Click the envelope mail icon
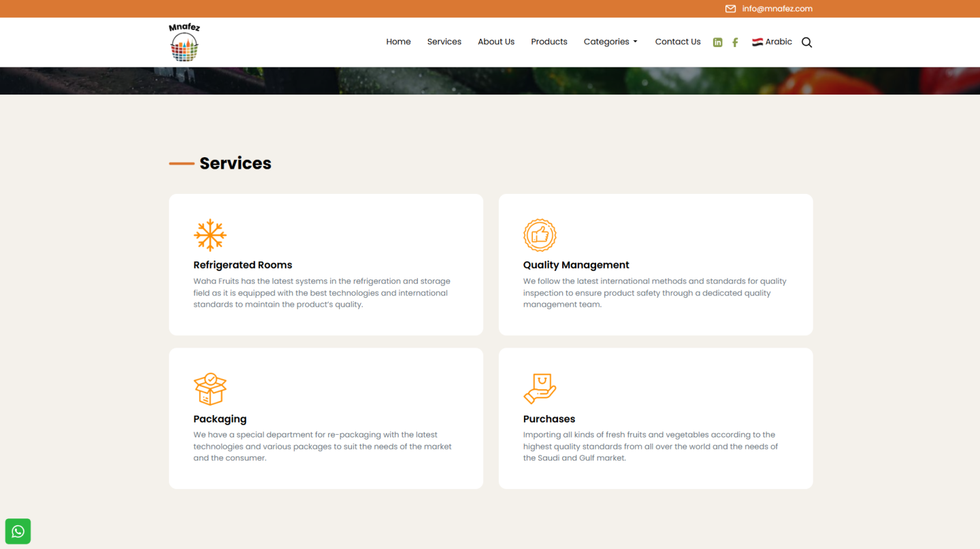Screen dimensions: 980x549 730,9
